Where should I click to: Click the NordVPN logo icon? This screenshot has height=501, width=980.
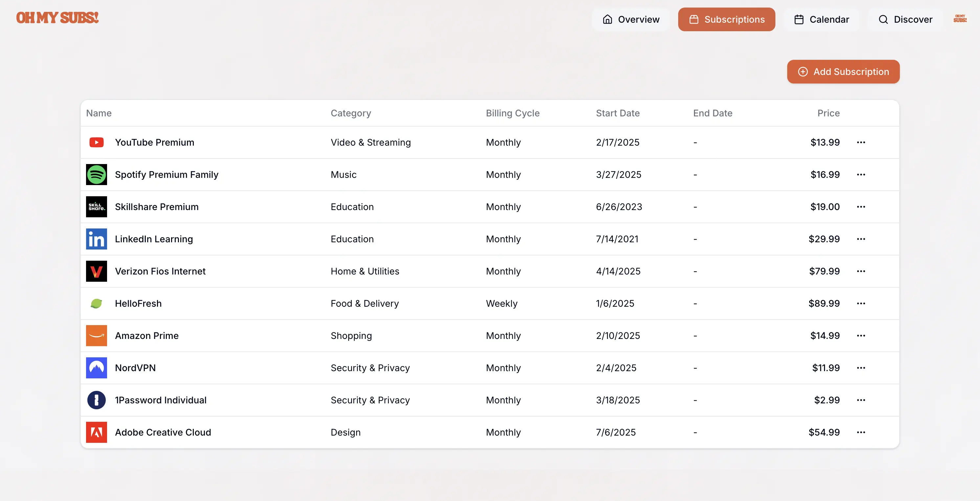pyautogui.click(x=96, y=368)
